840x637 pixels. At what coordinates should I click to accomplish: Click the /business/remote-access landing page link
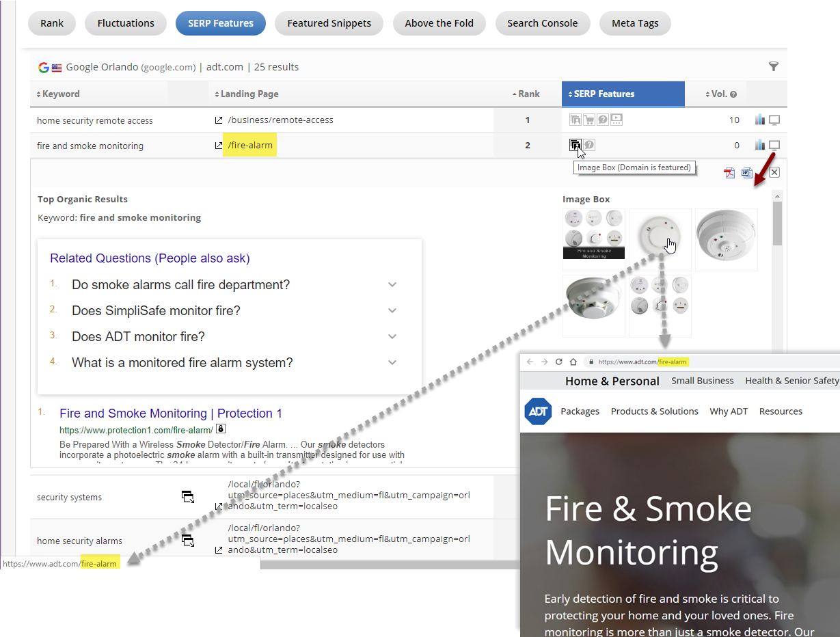tap(280, 120)
